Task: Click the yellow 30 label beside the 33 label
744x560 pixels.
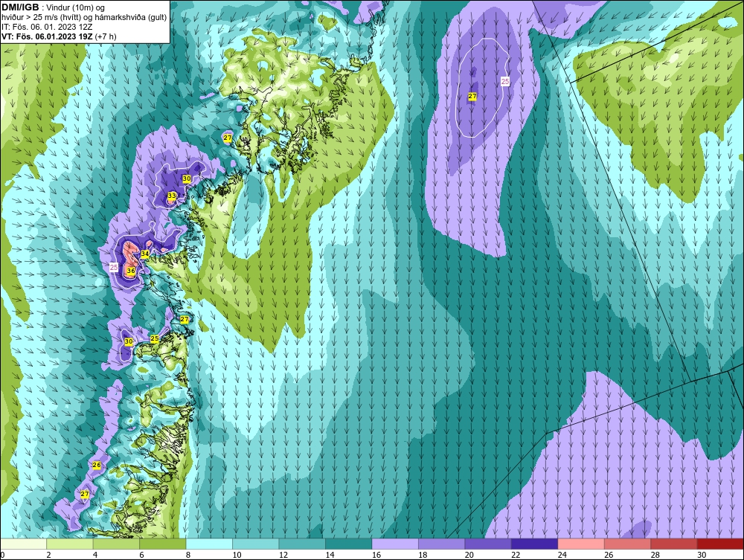Action: [x=187, y=178]
